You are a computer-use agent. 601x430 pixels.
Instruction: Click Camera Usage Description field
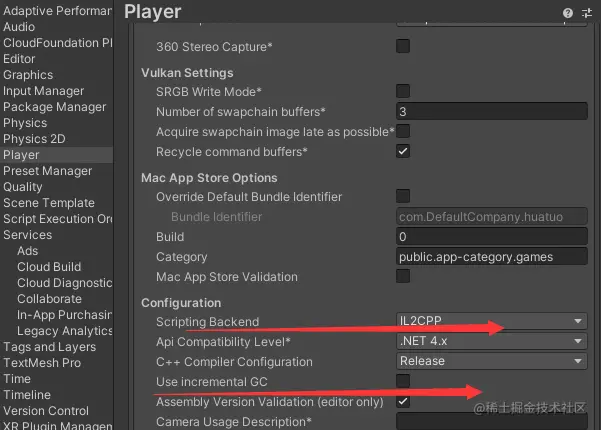pyautogui.click(x=491, y=421)
